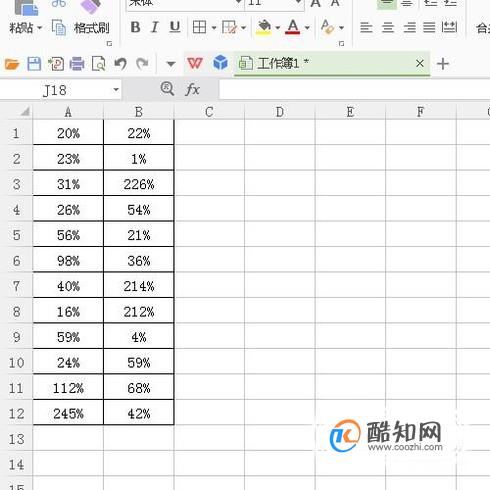The width and height of the screenshot is (490, 490).
Task: Expand the borders dropdown arrow
Action: click(x=214, y=28)
